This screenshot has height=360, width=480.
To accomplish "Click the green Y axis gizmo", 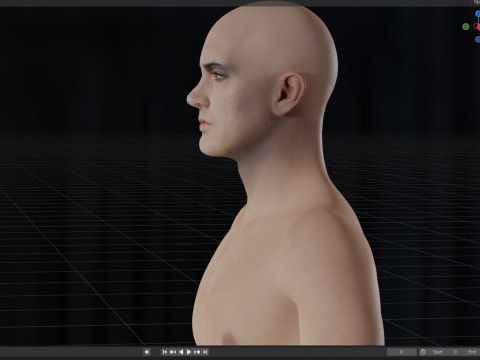I will pyautogui.click(x=466, y=27).
